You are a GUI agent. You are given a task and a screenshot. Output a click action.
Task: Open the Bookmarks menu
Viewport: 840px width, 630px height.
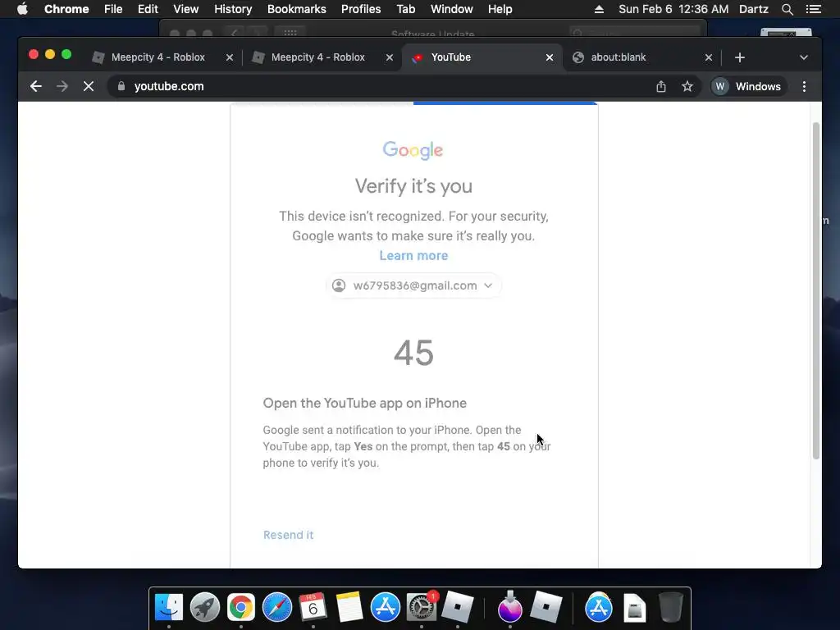pos(297,9)
